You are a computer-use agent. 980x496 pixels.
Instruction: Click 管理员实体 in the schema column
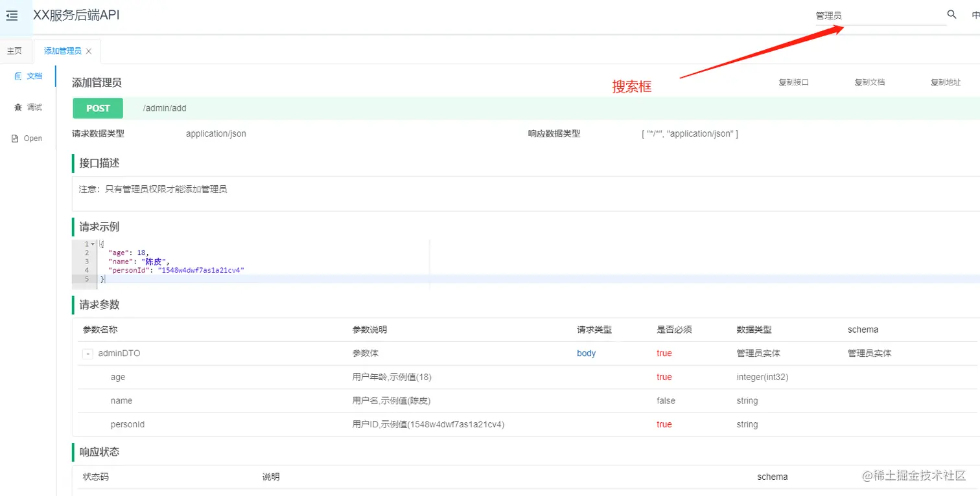point(870,354)
